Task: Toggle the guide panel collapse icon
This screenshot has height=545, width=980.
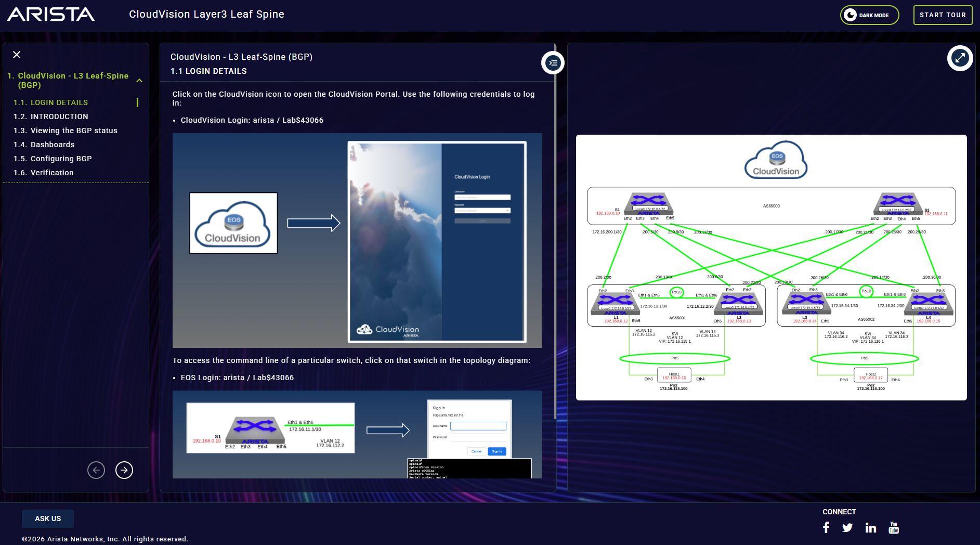Action: point(552,63)
